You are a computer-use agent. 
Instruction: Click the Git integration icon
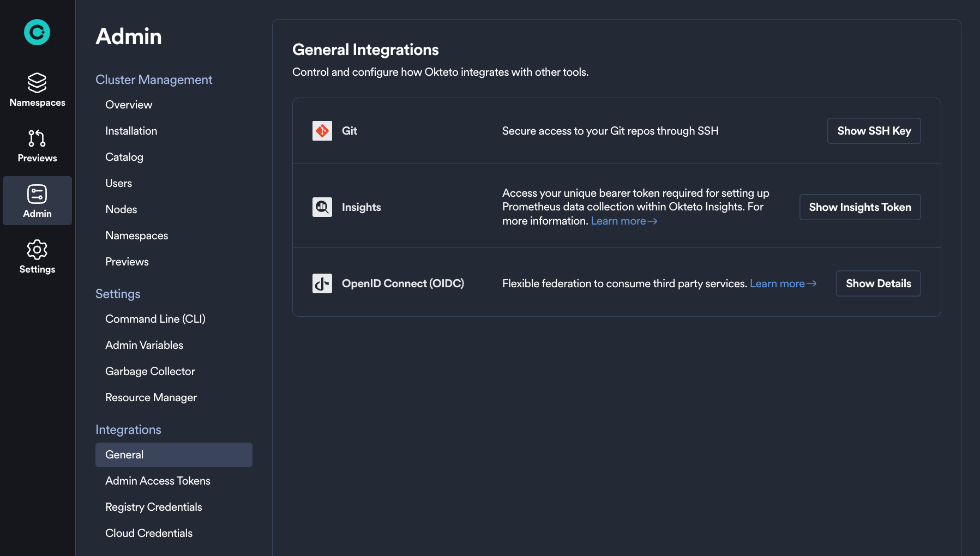coord(322,131)
